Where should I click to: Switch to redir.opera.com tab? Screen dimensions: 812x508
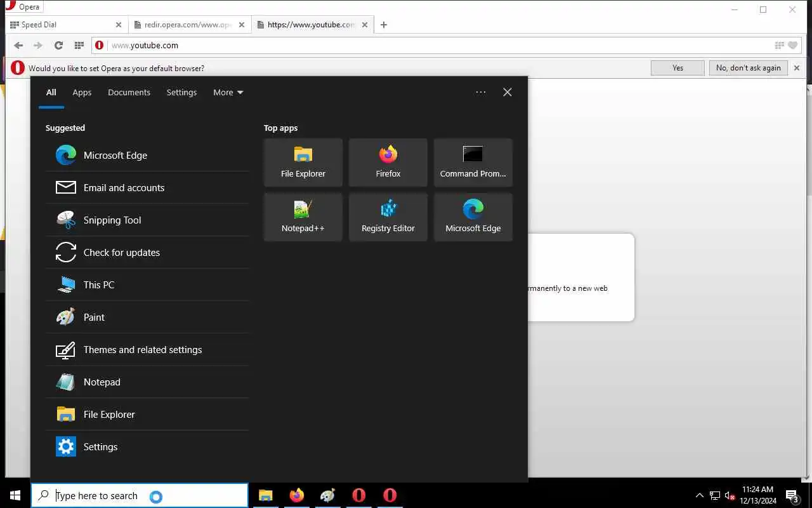(x=189, y=25)
